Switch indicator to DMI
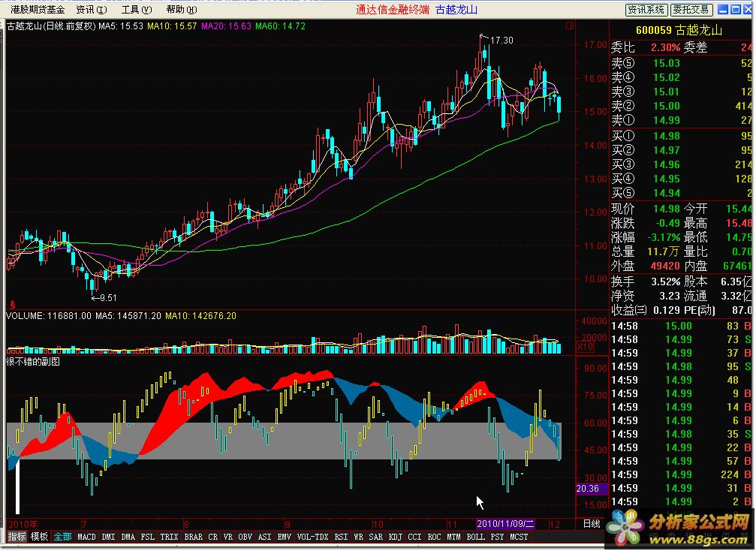756x551 pixels. pos(108,537)
